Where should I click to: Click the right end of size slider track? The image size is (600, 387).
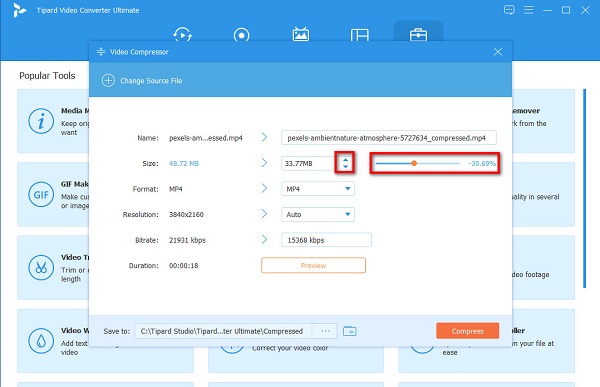[x=458, y=163]
